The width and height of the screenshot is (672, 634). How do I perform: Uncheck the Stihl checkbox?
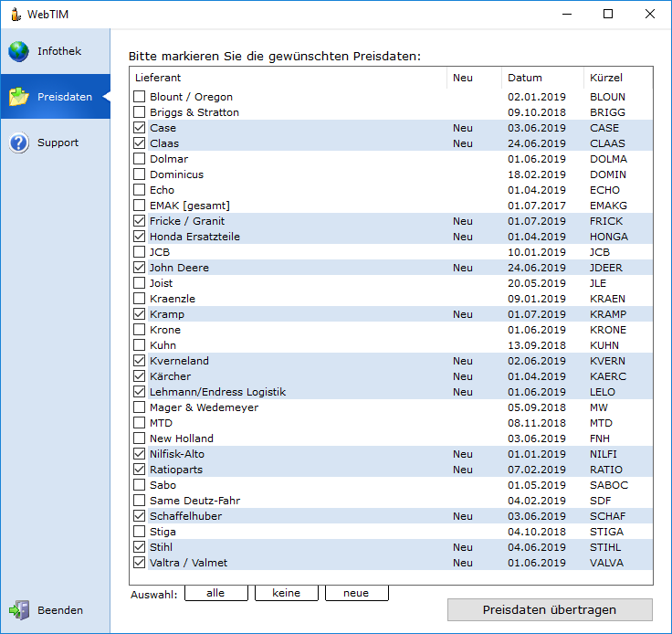pos(140,547)
